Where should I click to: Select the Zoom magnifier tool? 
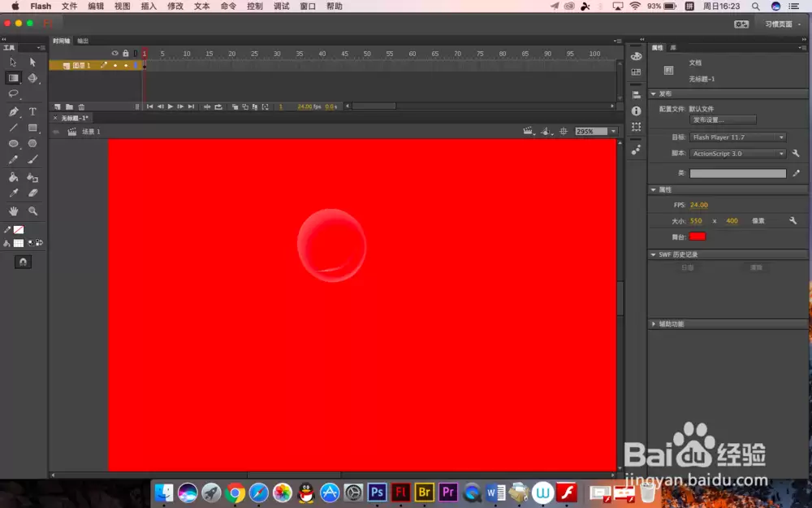[x=32, y=211]
